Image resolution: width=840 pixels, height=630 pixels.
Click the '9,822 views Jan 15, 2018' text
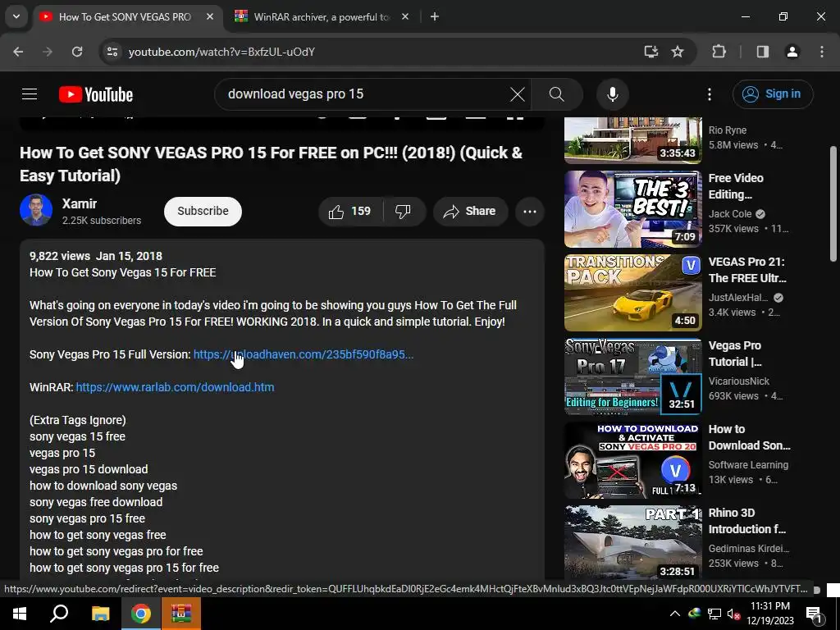click(96, 256)
